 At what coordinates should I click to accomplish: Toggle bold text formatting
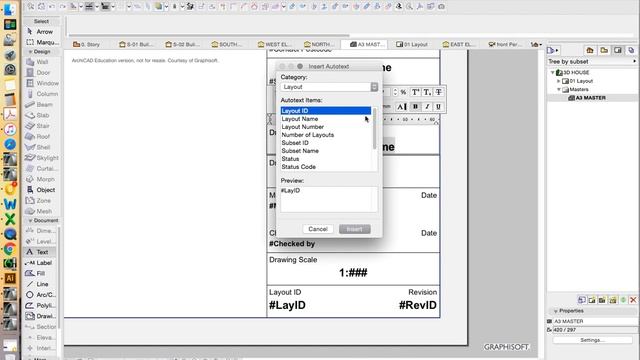coord(415,107)
